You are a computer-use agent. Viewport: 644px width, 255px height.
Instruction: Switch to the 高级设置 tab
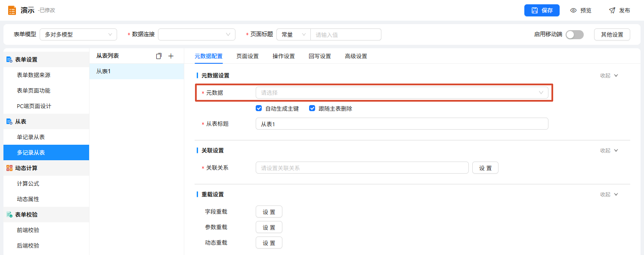click(x=356, y=56)
